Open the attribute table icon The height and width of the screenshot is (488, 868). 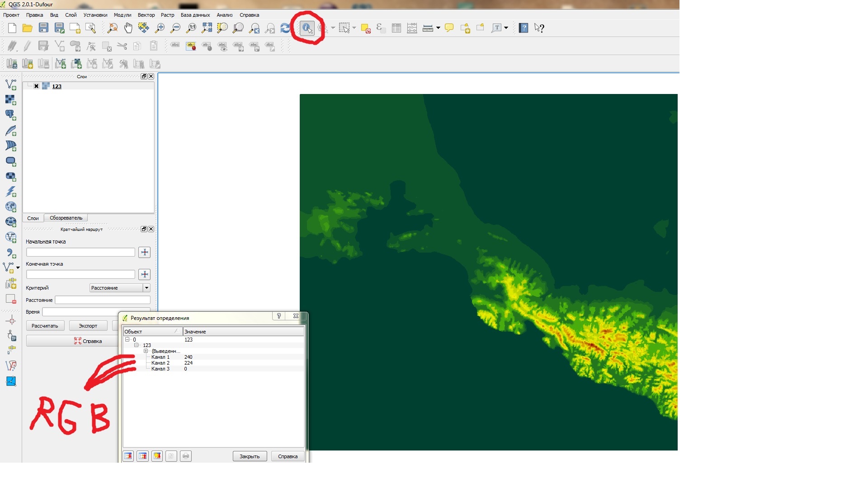point(396,28)
